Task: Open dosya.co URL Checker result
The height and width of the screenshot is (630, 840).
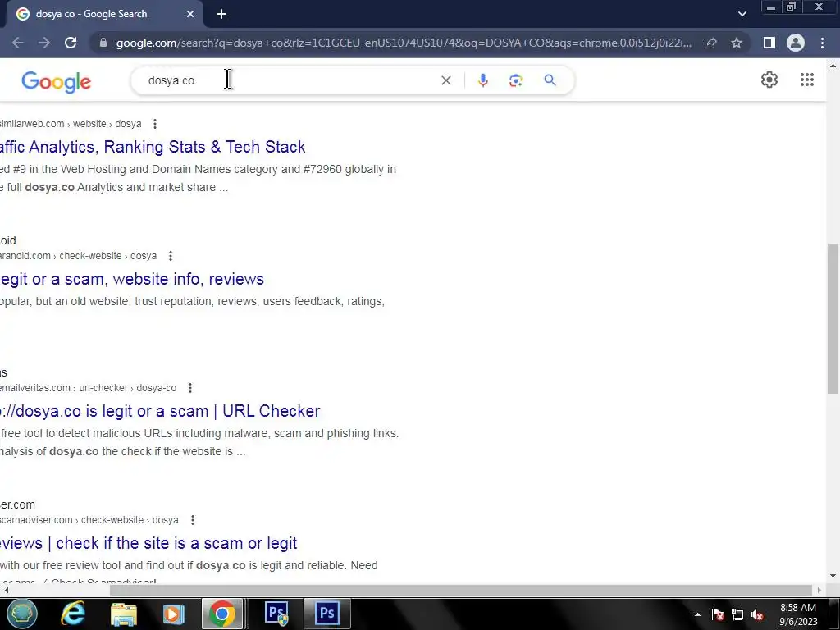Action: [x=160, y=411]
